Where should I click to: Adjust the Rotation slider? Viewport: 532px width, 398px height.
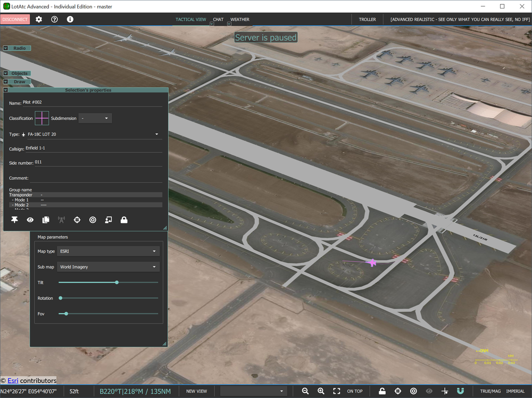point(108,298)
